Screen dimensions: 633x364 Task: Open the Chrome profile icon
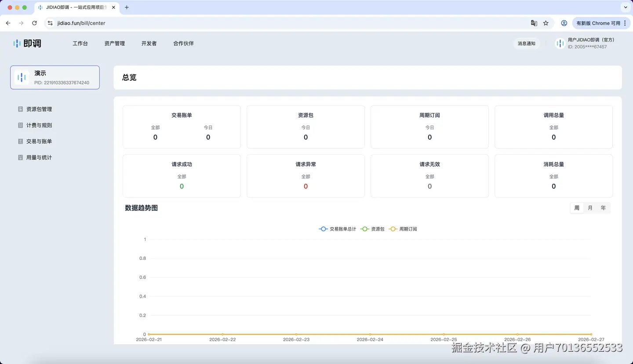point(564,23)
